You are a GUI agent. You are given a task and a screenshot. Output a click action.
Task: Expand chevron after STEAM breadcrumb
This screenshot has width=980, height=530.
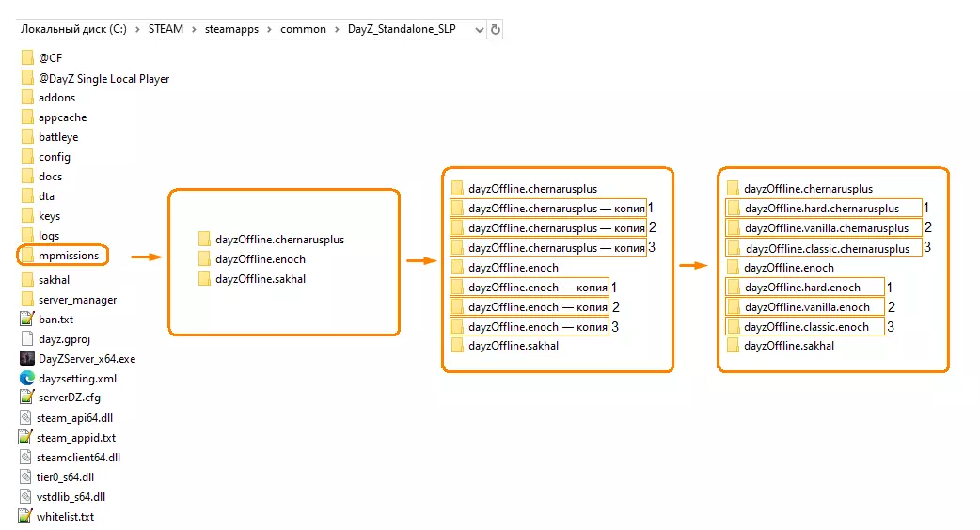194,29
